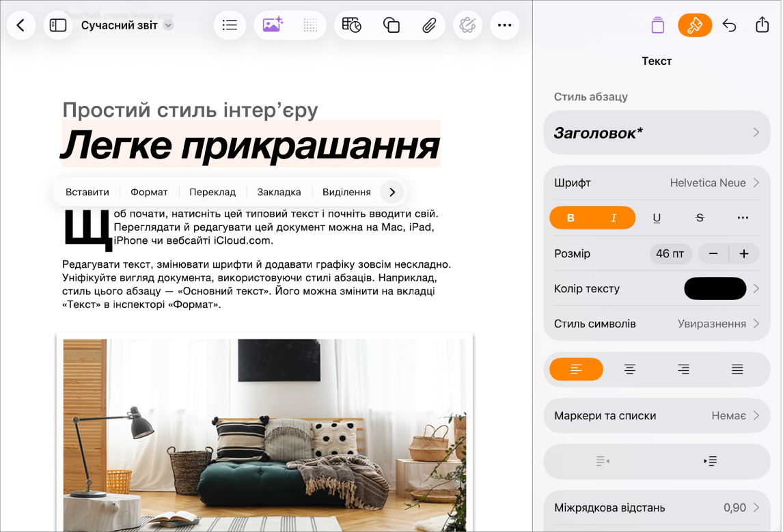This screenshot has height=532, width=783.
Task: Expand the Колір тексту color chevron
Action: pyautogui.click(x=756, y=288)
